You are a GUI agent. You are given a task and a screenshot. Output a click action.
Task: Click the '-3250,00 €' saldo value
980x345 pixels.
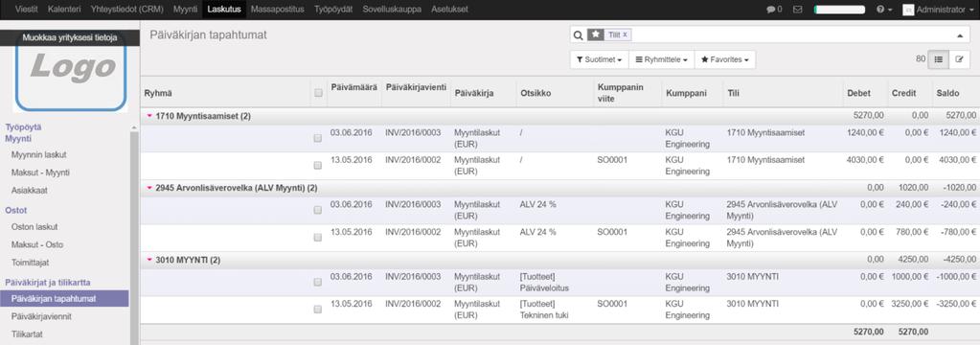click(956, 304)
